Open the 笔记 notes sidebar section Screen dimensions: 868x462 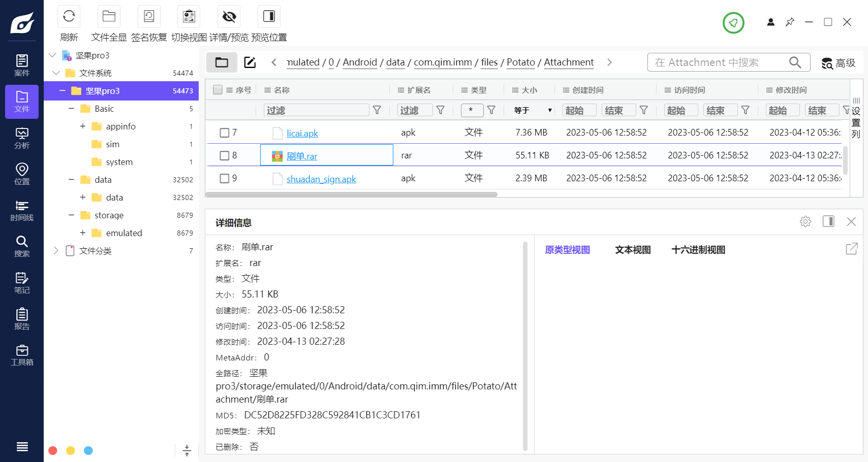point(22,283)
